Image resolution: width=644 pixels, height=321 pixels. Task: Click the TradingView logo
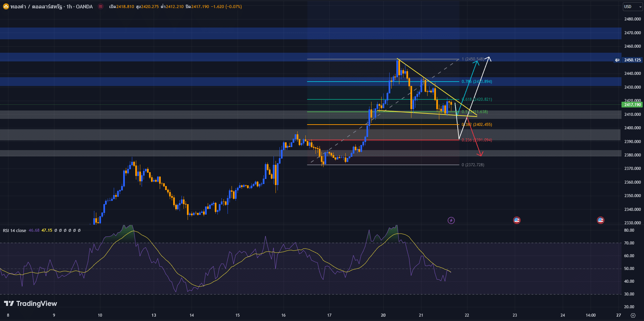31,304
